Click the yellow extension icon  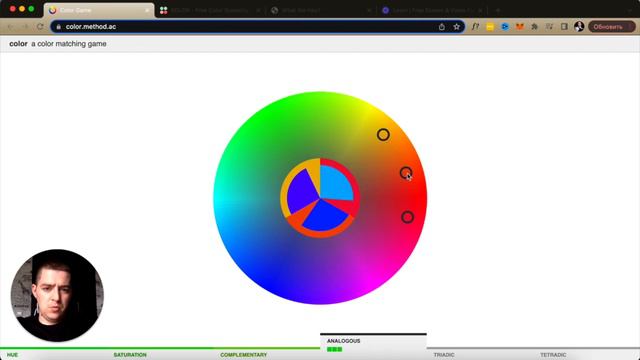click(490, 27)
